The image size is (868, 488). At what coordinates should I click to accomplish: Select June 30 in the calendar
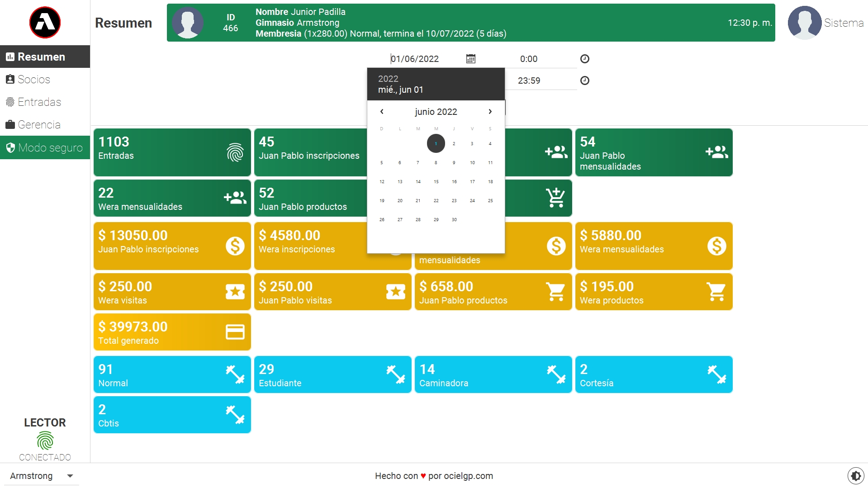(x=454, y=219)
